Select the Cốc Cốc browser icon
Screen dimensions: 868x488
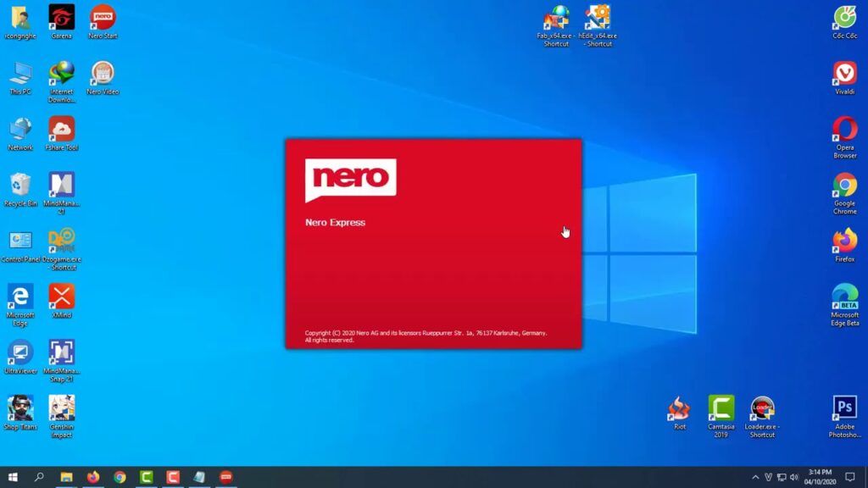pos(845,22)
